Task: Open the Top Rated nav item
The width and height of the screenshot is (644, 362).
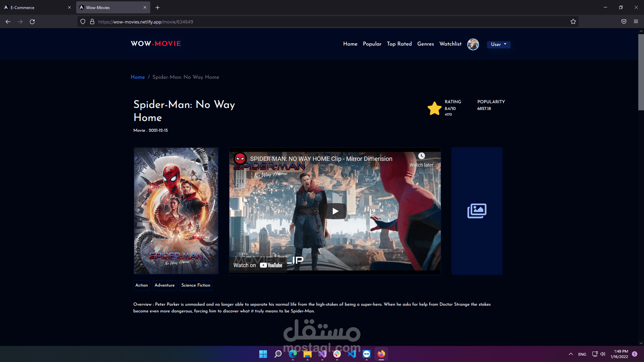Action: pyautogui.click(x=399, y=44)
